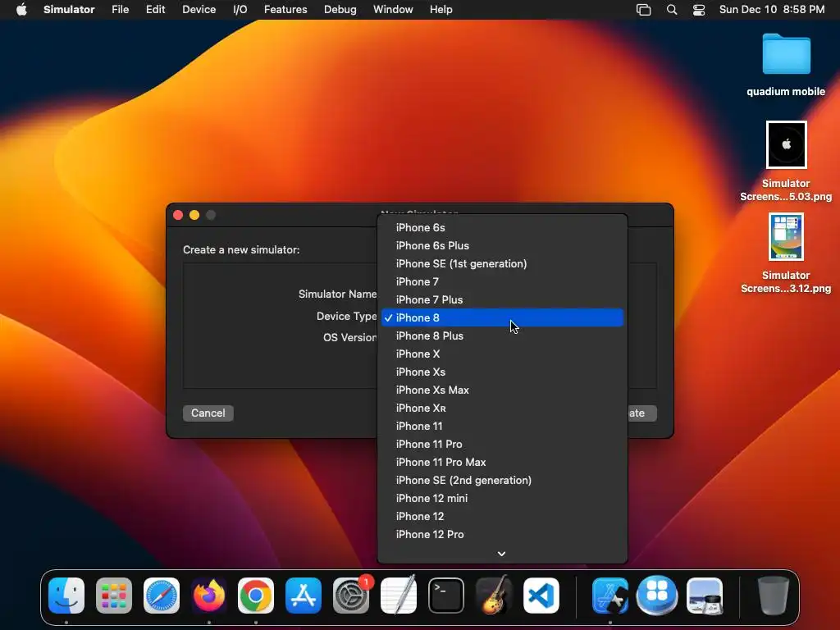Select the quadium mobile folder on desktop
The height and width of the screenshot is (630, 840).
click(786, 65)
